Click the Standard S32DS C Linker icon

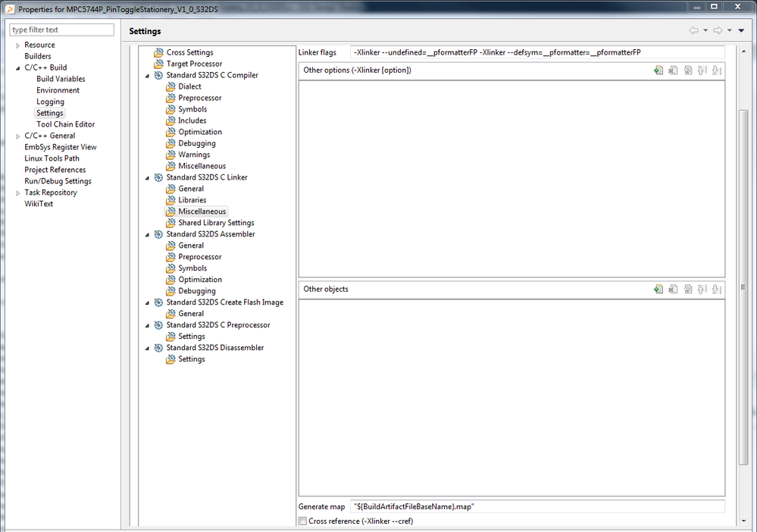click(158, 177)
